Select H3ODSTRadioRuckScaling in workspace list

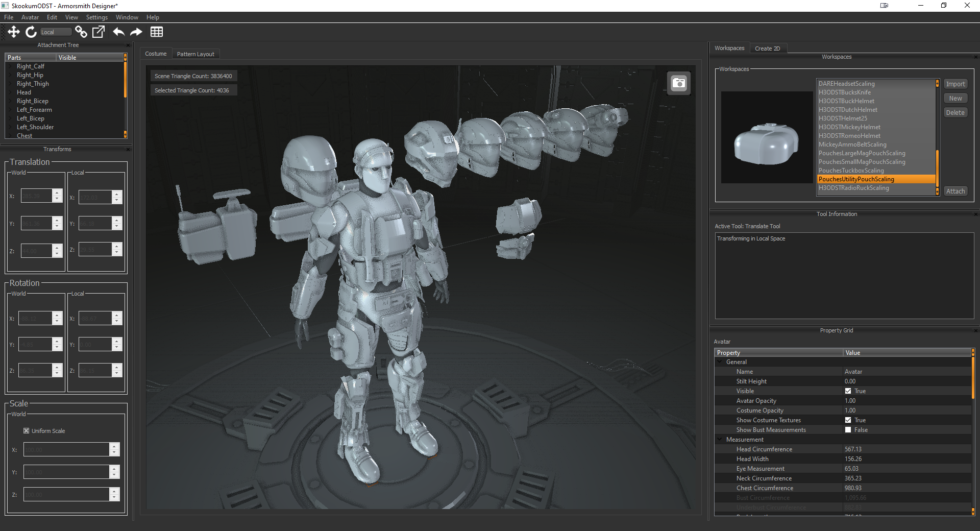(x=853, y=188)
